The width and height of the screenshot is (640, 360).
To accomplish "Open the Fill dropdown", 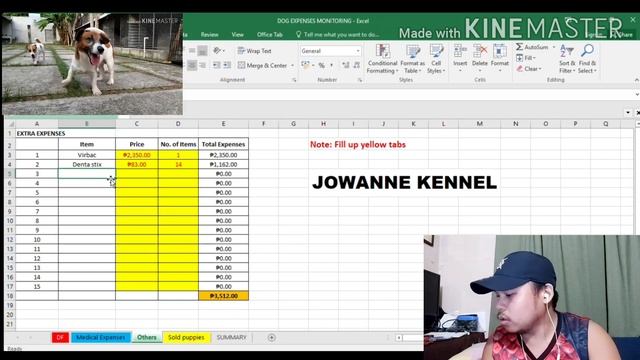I will coord(526,58).
